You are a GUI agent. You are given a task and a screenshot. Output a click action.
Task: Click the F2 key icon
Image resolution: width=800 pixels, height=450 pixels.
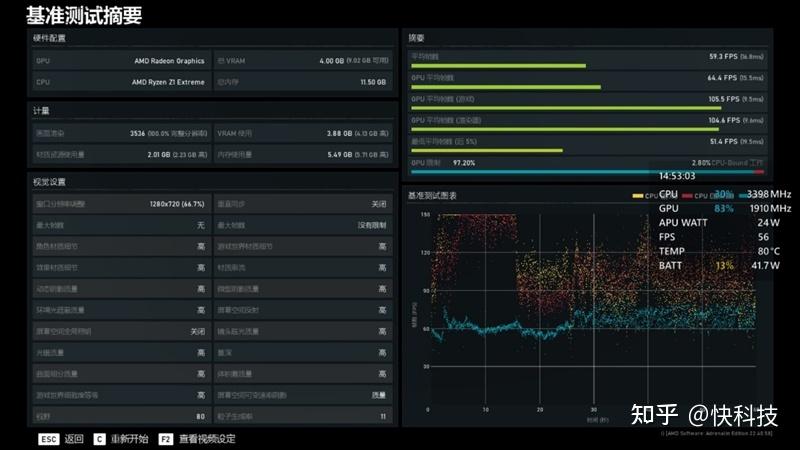tap(166, 439)
